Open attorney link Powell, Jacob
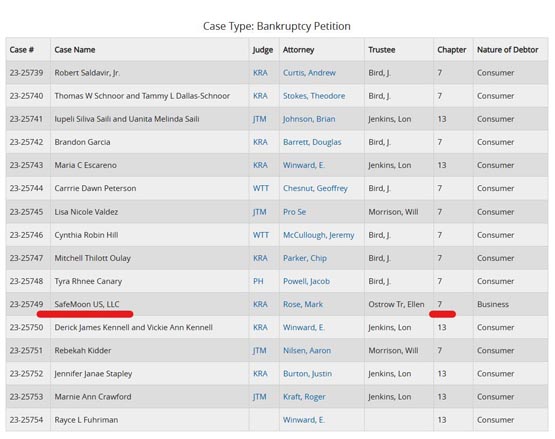Image resolution: width=555 pixels, height=439 pixels. tap(306, 281)
